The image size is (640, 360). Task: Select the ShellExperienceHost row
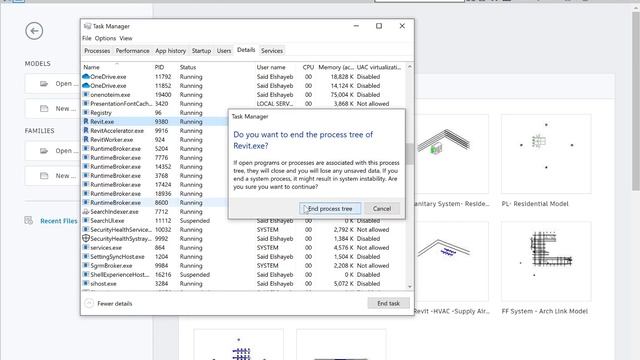(x=244, y=274)
